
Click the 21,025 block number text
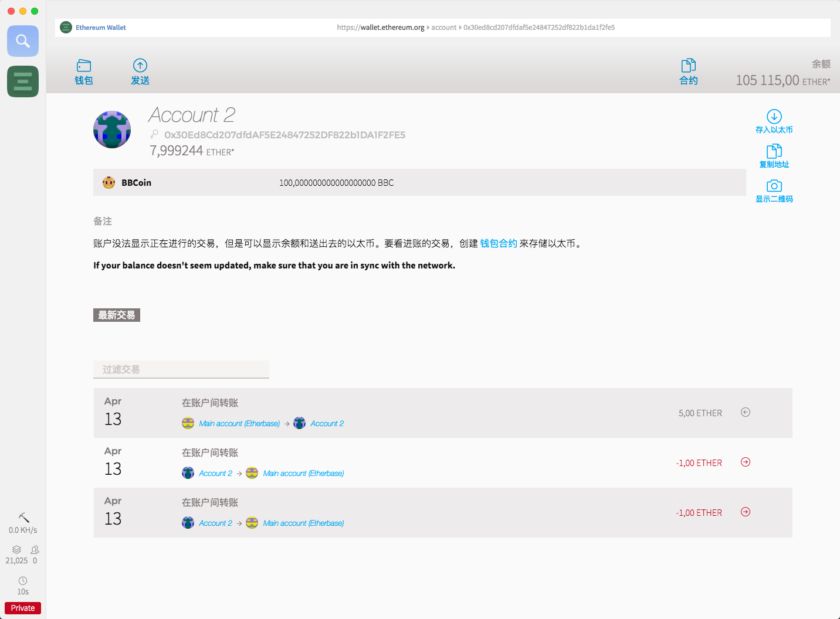[x=16, y=560]
